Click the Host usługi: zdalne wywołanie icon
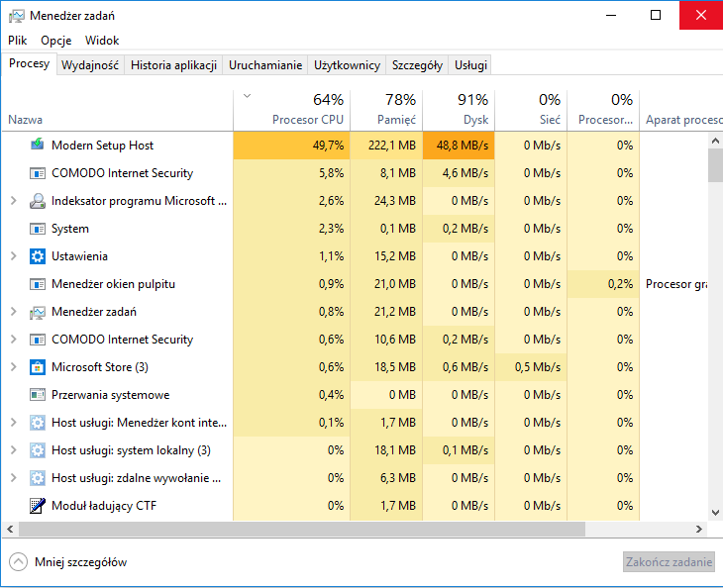The height and width of the screenshot is (588, 723). [x=38, y=478]
